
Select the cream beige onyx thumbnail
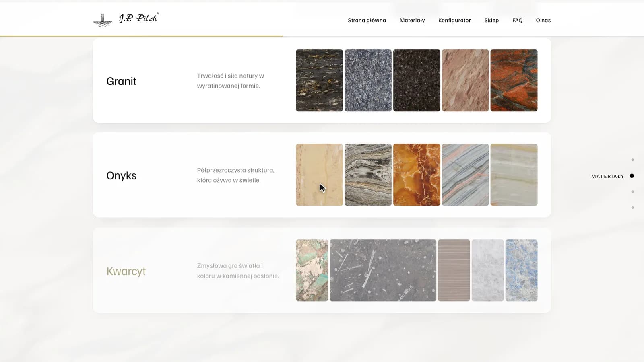coord(319,175)
